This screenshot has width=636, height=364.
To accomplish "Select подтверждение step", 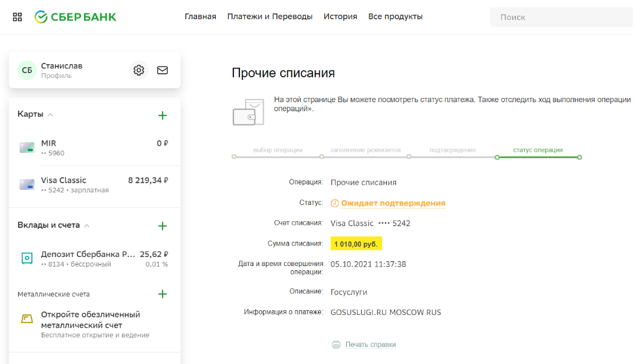I will [x=453, y=150].
